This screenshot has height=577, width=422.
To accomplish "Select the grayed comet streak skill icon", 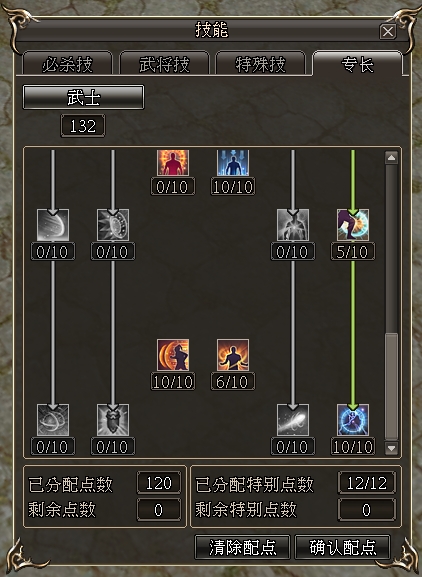I will pos(293,420).
